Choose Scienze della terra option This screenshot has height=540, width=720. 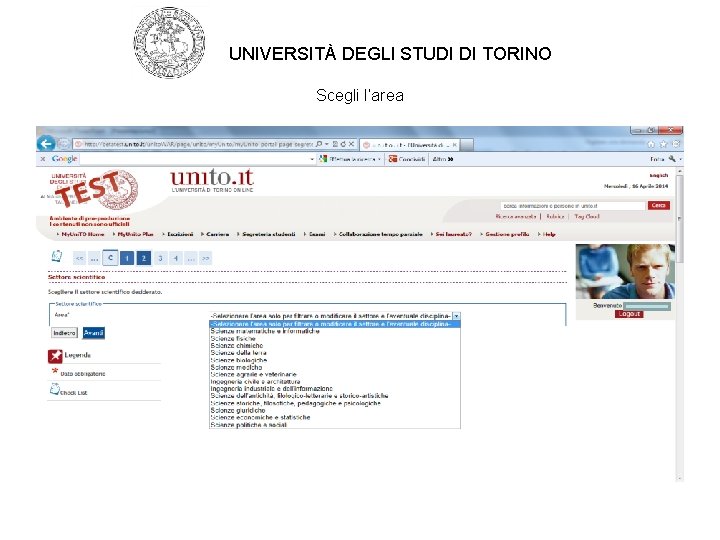335,353
